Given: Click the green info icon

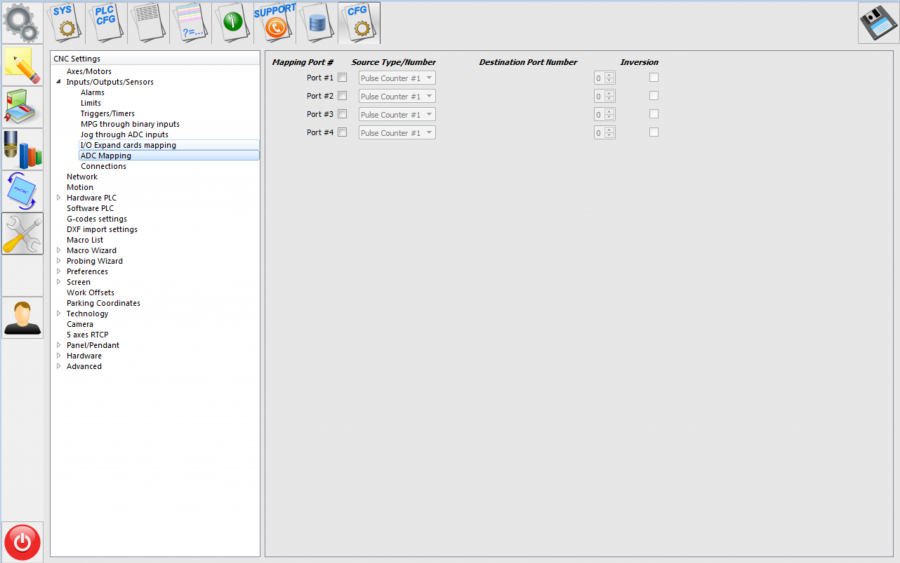Looking at the screenshot, I should point(233,22).
